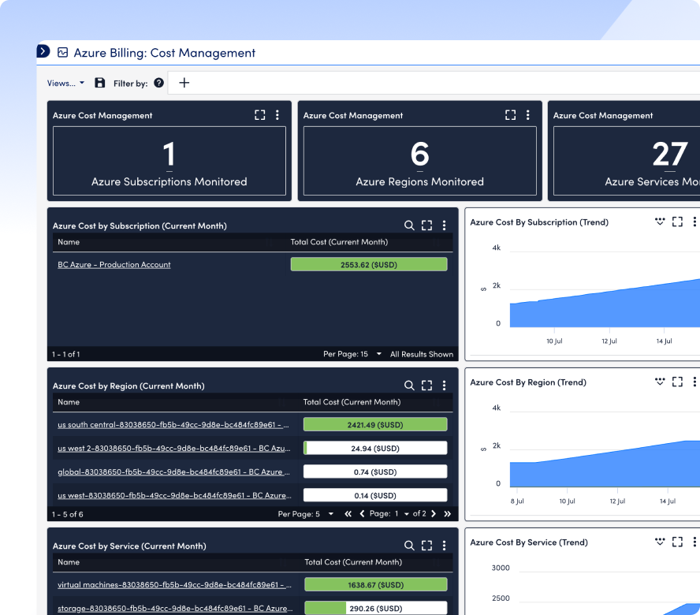This screenshot has height=615, width=700.
Task: Click the 2421.49 ($USD) cost bar
Action: 375,425
